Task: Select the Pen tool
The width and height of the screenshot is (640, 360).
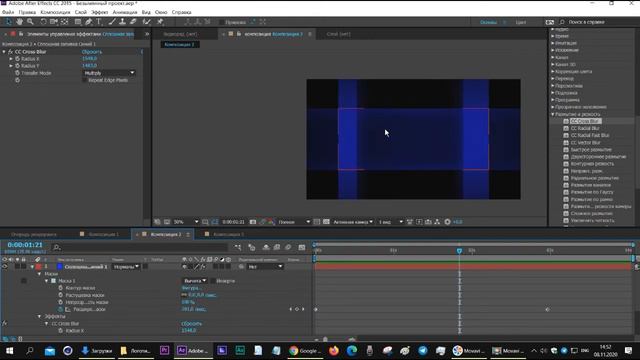Action: tap(89, 22)
